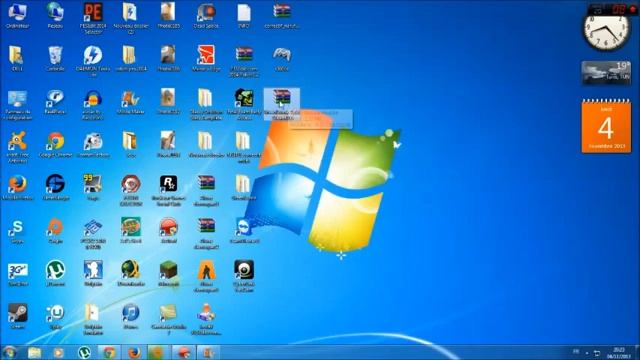Launch Mozilla Firefox from the desktop
The image size is (640, 360).
point(17,187)
